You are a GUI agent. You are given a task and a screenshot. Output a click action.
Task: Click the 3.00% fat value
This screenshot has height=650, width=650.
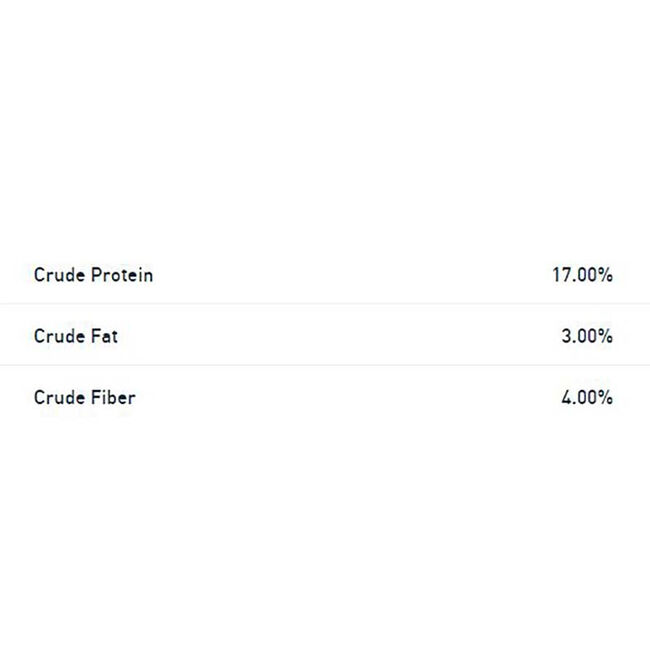tap(587, 336)
